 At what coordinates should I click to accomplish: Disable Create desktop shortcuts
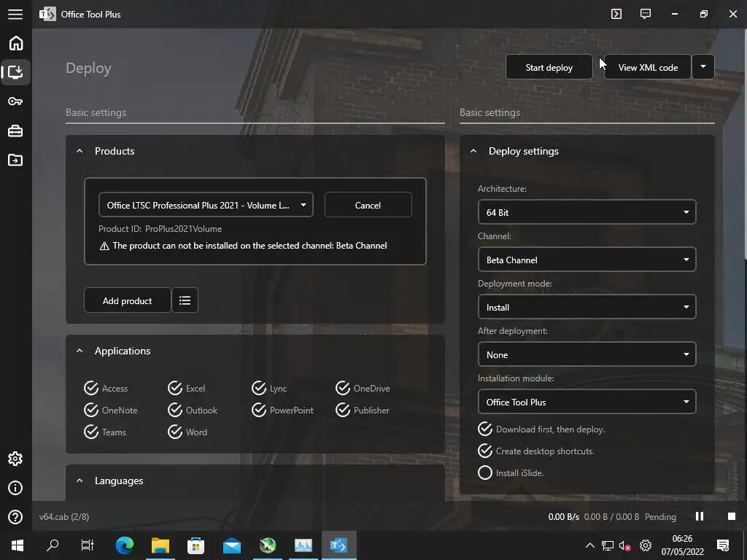tap(536, 451)
